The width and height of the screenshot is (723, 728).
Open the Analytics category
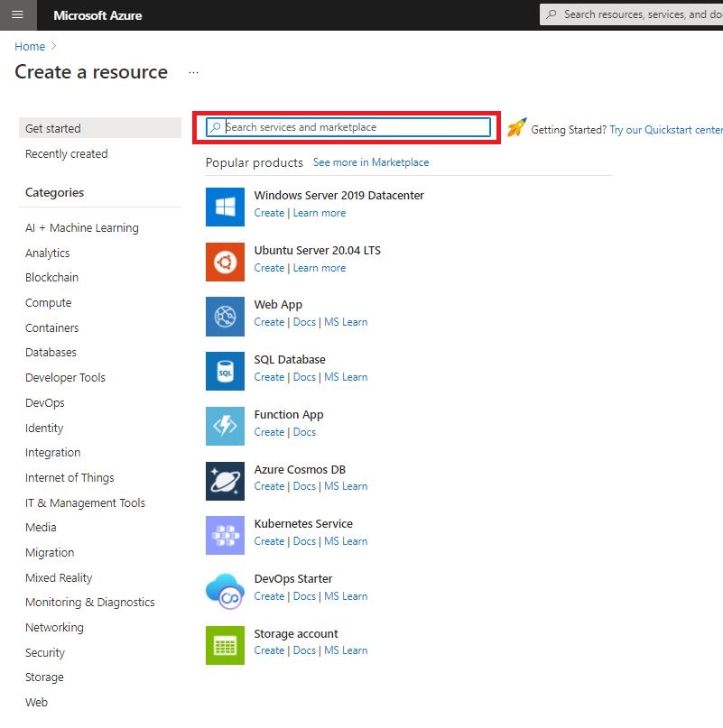(48, 253)
